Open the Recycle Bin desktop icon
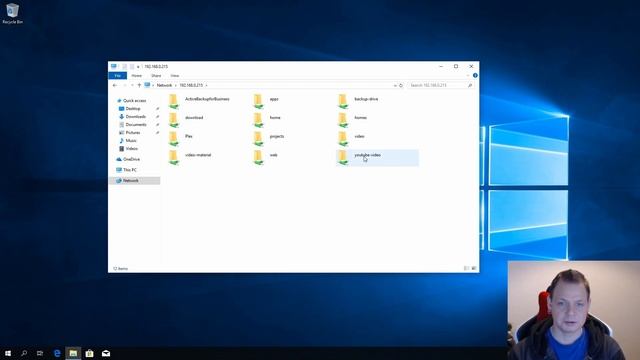Viewport: 640px width, 360px height. (x=12, y=13)
